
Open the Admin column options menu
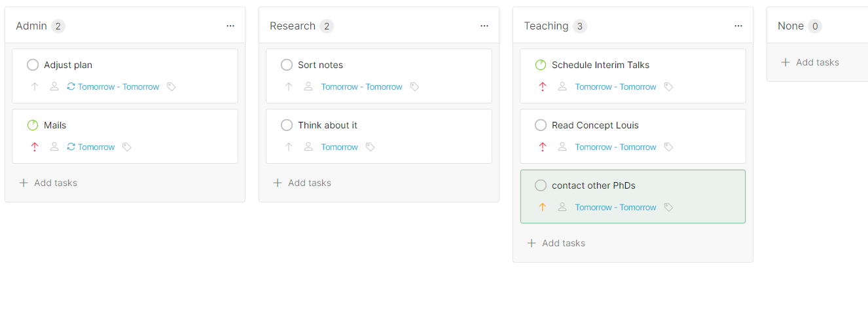click(x=230, y=26)
